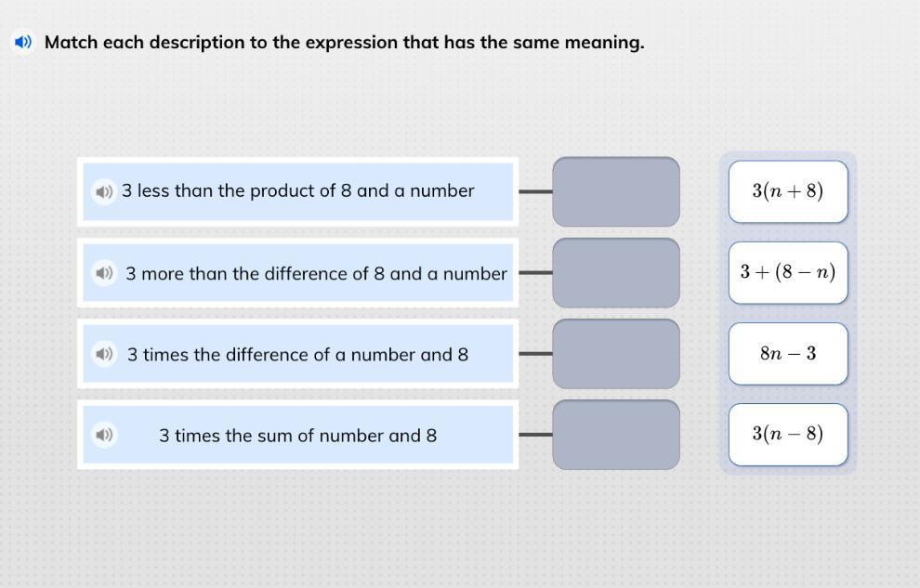Play audio for '3 times the difference' description
Viewport: 920px width, 588px height.
[x=104, y=354]
